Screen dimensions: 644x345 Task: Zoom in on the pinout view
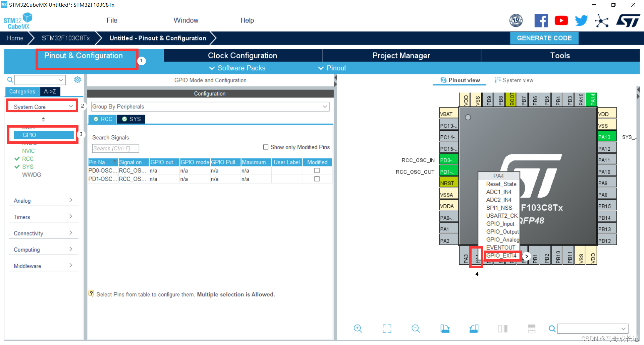click(x=358, y=329)
